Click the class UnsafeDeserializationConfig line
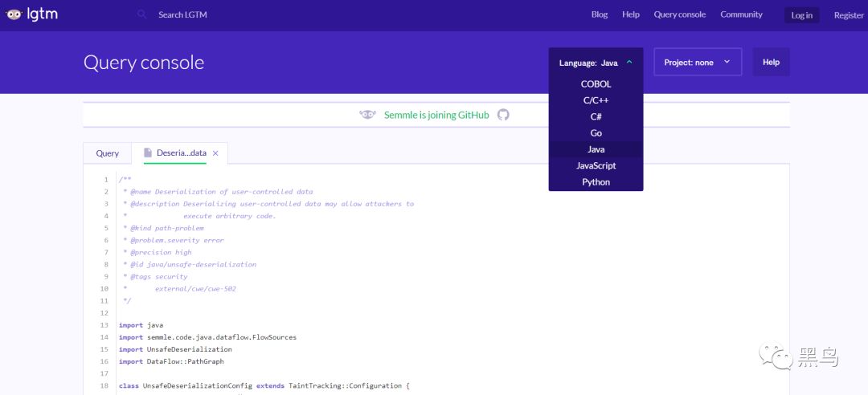The height and width of the screenshot is (395, 868). pyautogui.click(x=264, y=385)
